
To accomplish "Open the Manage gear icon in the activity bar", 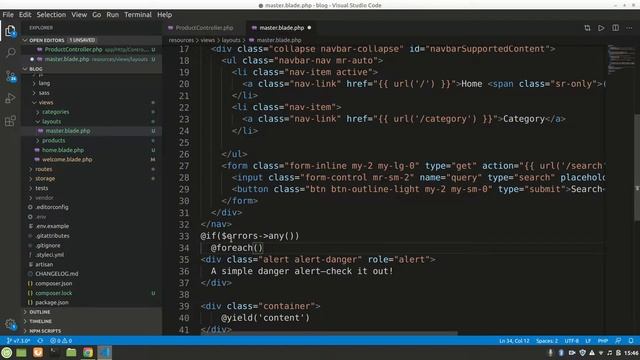I will 11,324.
